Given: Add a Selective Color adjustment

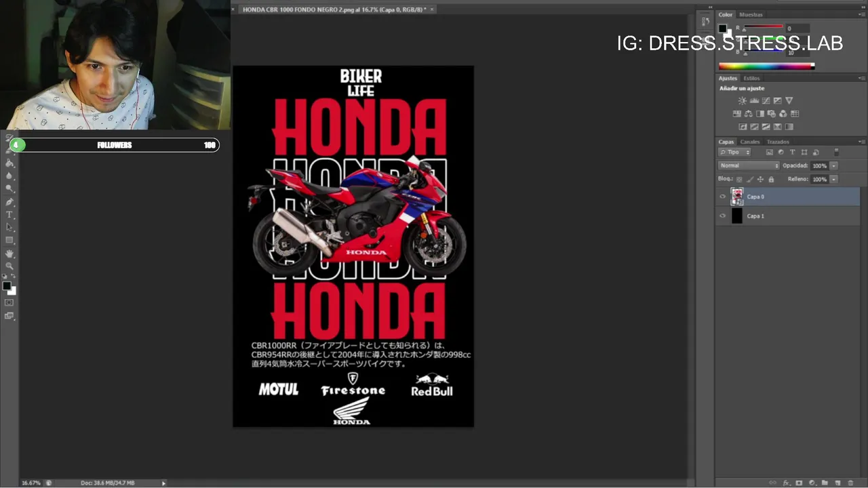Looking at the screenshot, I should (778, 127).
